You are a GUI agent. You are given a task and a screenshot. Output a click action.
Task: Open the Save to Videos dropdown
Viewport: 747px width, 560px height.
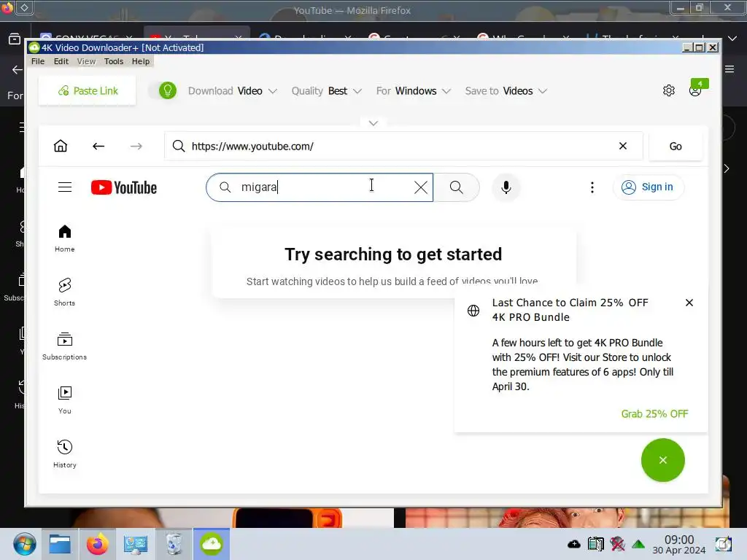506,91
